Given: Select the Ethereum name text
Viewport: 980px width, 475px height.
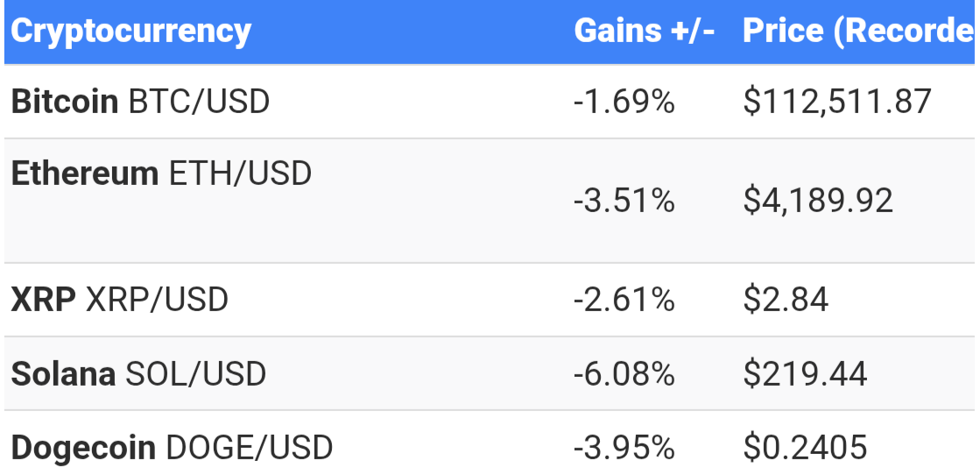Looking at the screenshot, I should tap(84, 174).
